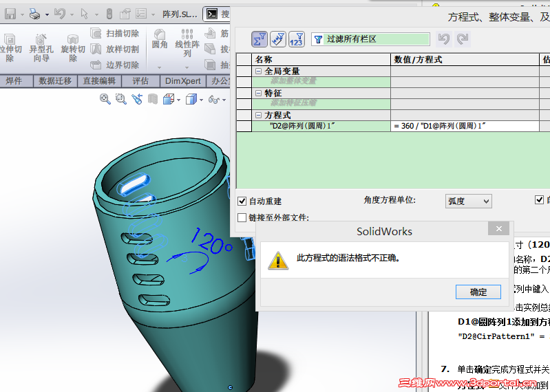Click the = 360 / "D1@阵列(圆周)1" equation cell
Viewport: 550px width, 392px height.
(x=465, y=126)
